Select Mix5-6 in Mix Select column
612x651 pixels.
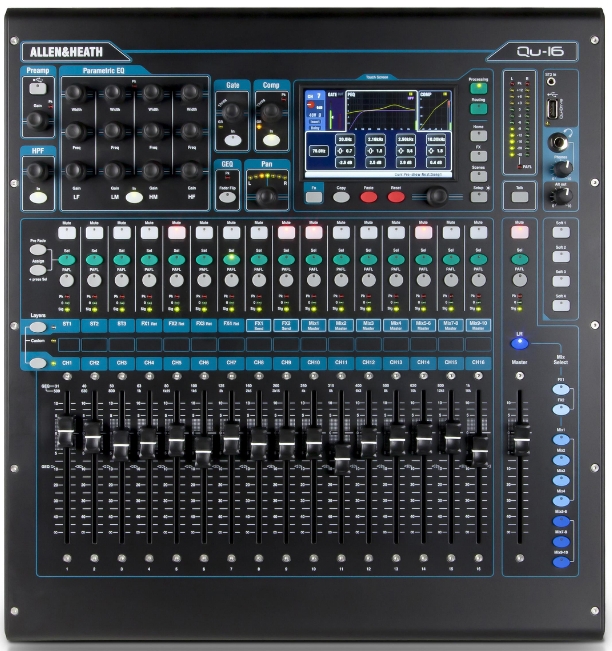[x=561, y=521]
